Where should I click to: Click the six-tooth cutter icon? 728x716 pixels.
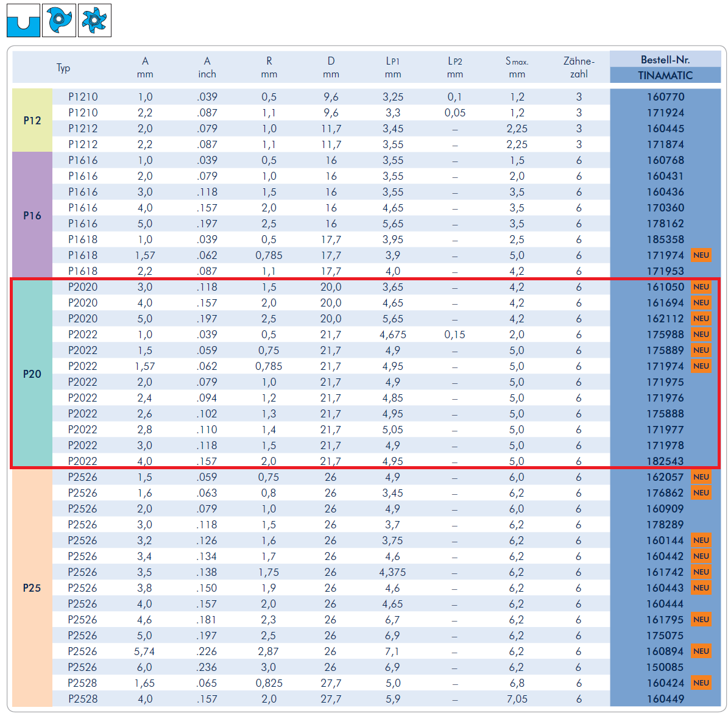(x=94, y=21)
